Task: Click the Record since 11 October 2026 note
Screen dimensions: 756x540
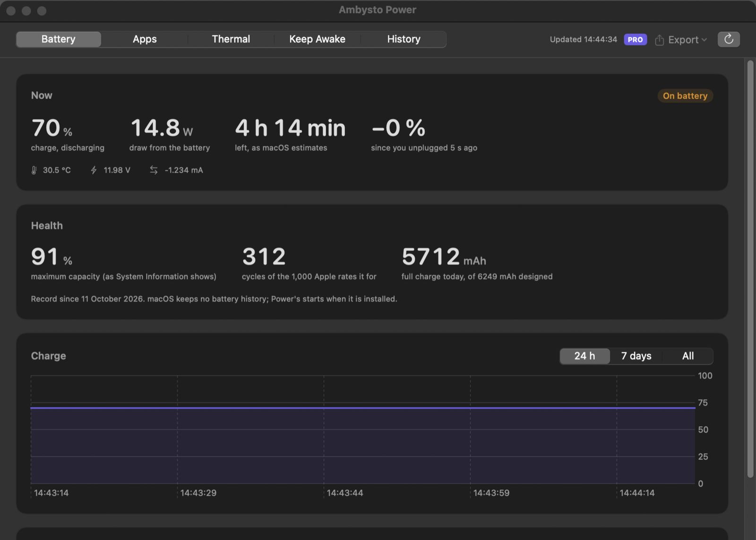Action: click(214, 299)
